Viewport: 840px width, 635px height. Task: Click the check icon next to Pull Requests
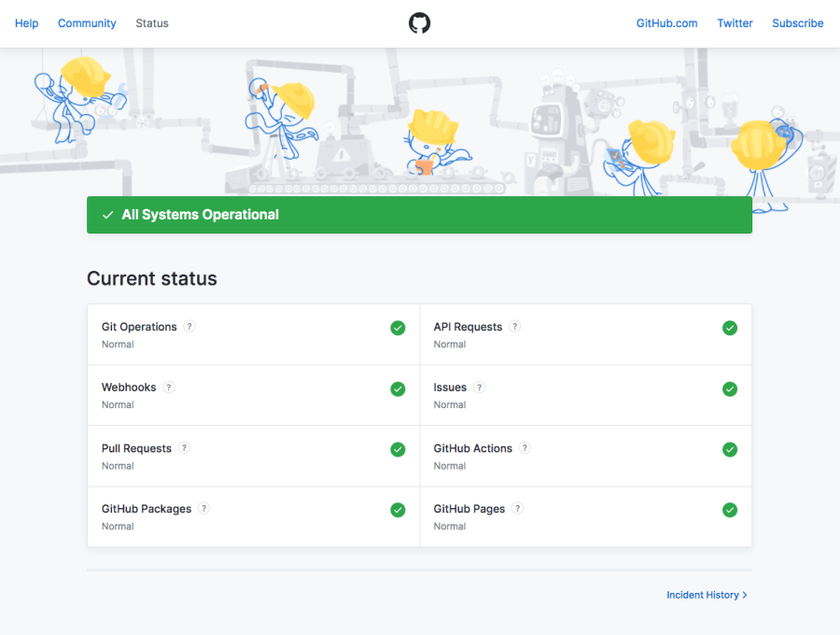(x=398, y=449)
